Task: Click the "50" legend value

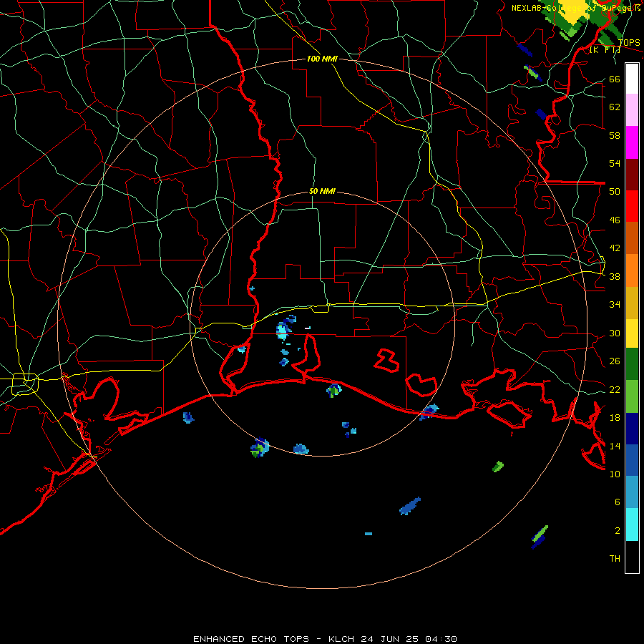Action: [615, 192]
